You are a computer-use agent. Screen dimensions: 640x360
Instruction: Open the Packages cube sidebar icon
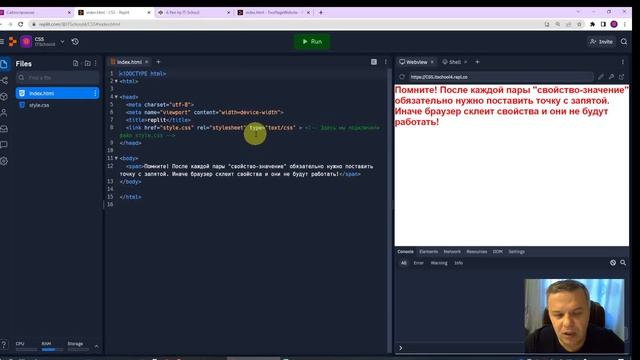pyautogui.click(x=4, y=97)
